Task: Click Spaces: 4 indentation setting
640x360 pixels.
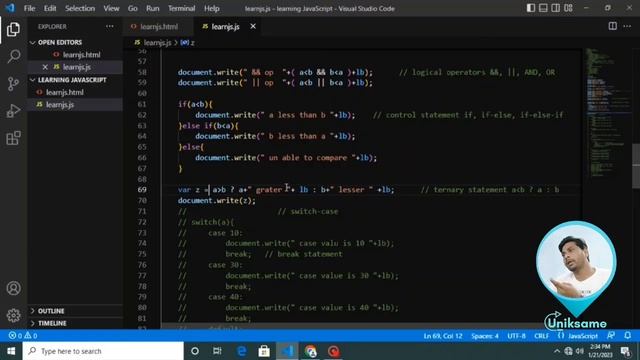Action: point(485,336)
